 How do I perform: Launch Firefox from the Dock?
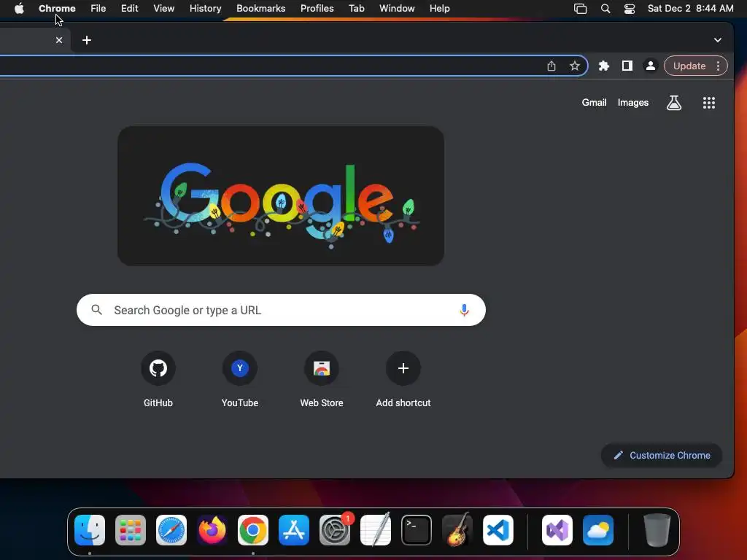click(212, 530)
